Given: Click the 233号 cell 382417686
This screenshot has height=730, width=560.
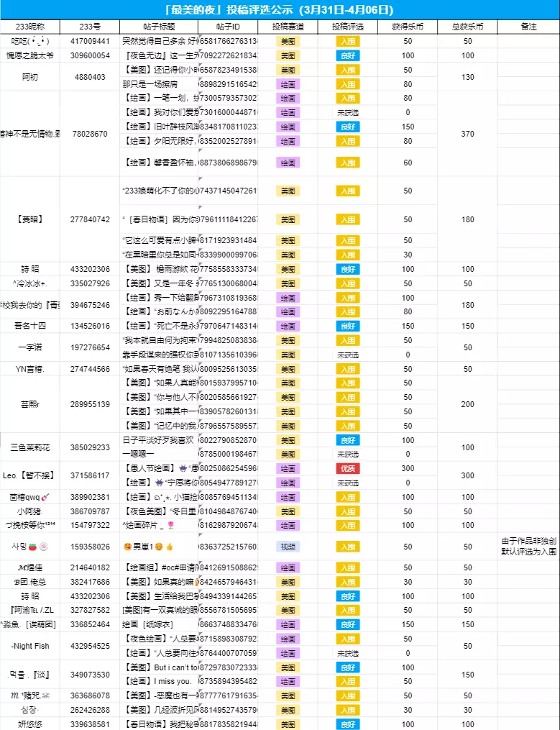Looking at the screenshot, I should (90, 582).
